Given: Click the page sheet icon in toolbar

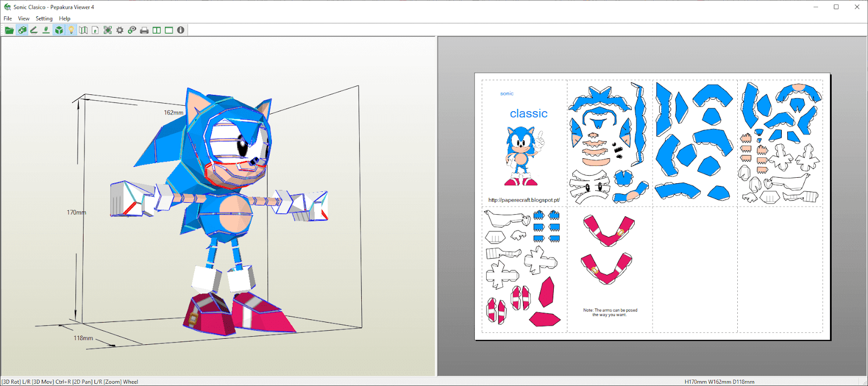Looking at the screenshot, I should point(95,30).
